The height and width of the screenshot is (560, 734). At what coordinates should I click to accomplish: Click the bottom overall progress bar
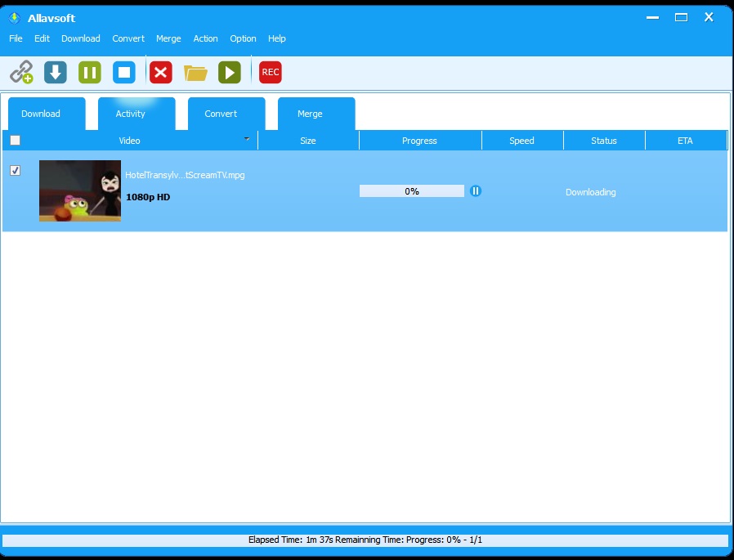365,540
